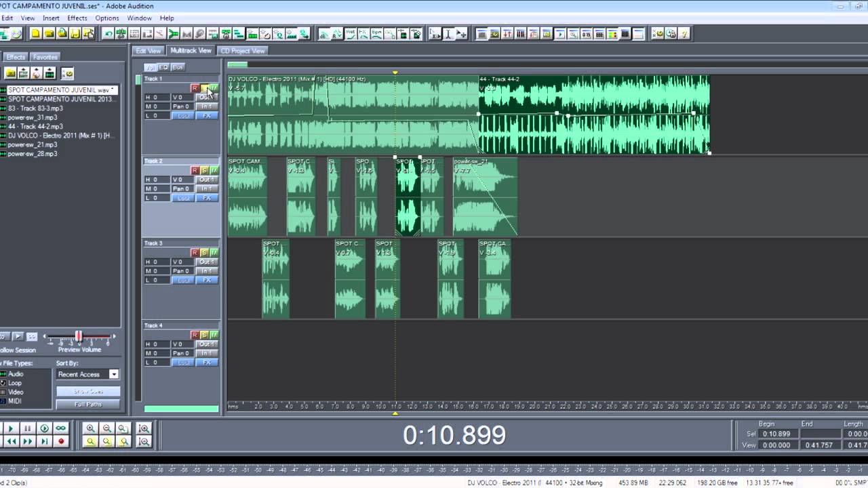Switch to Edit View tab
Image resolution: width=868 pixels, height=488 pixels.
coord(149,51)
